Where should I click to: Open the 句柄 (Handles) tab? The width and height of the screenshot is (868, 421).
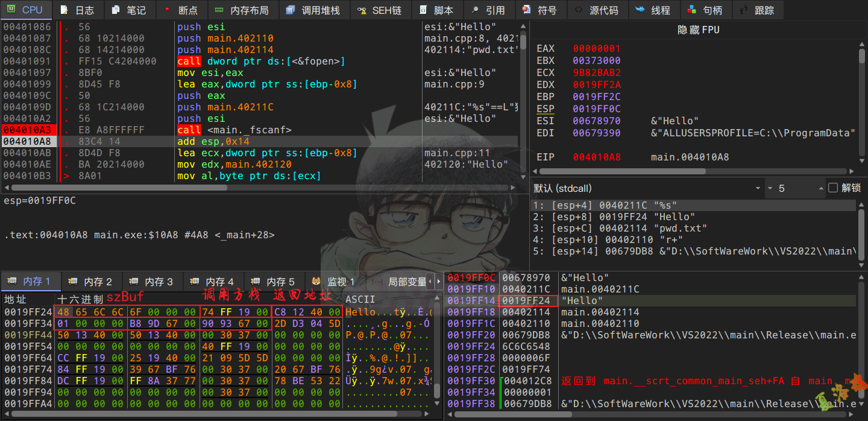point(705,10)
